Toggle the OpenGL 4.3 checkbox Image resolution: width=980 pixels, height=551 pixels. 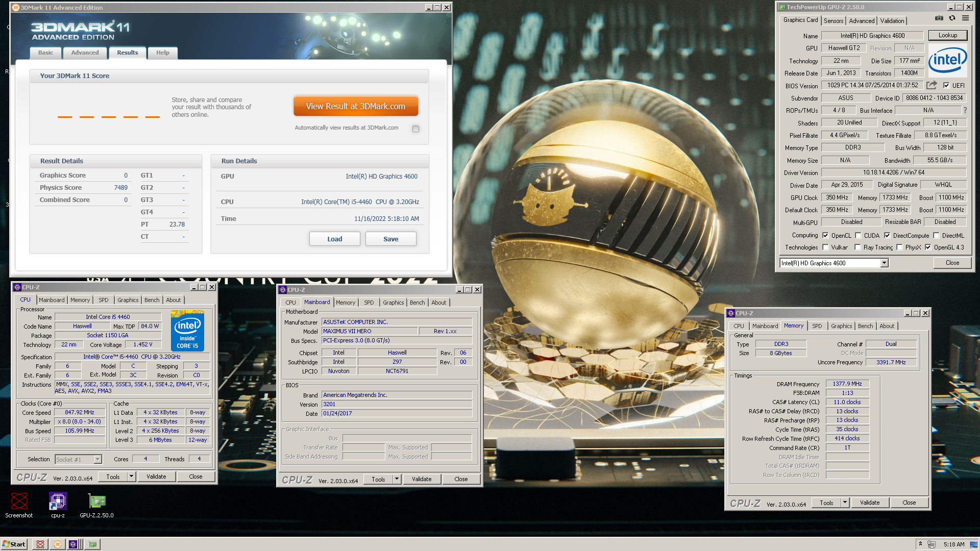928,247
